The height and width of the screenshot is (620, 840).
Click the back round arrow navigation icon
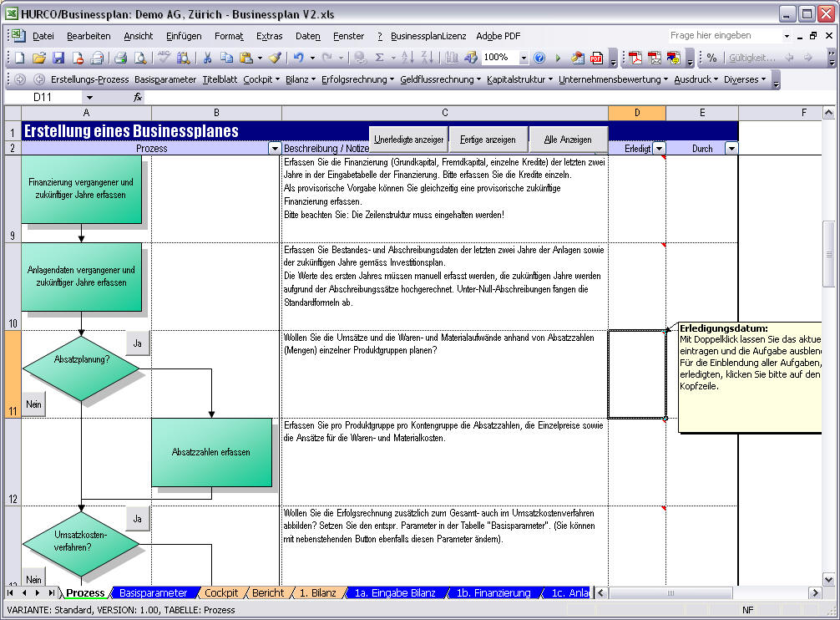point(39,79)
